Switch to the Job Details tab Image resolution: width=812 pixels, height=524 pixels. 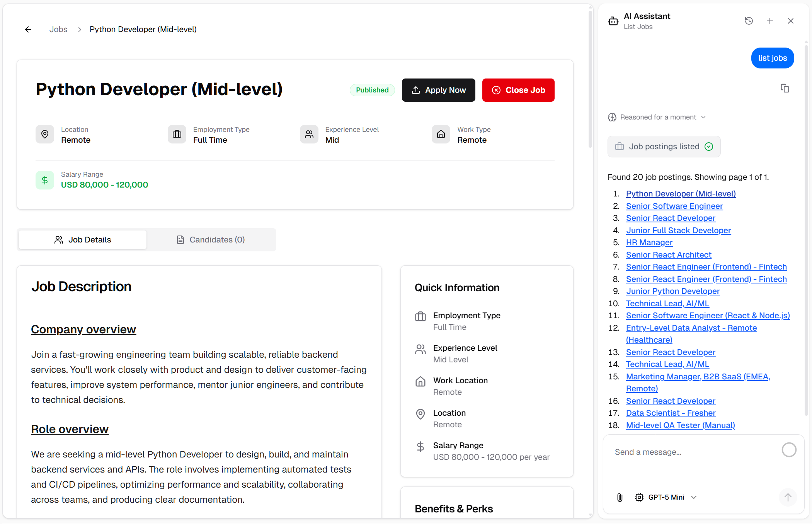82,239
